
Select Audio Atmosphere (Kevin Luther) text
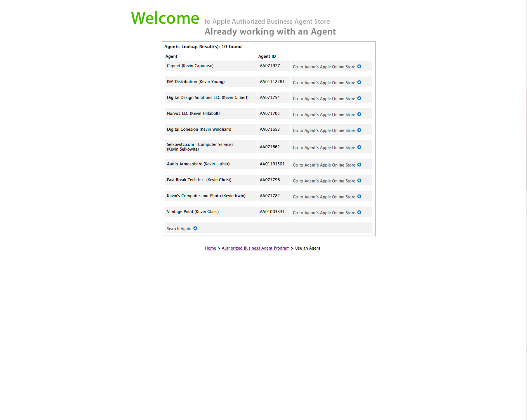click(x=198, y=164)
